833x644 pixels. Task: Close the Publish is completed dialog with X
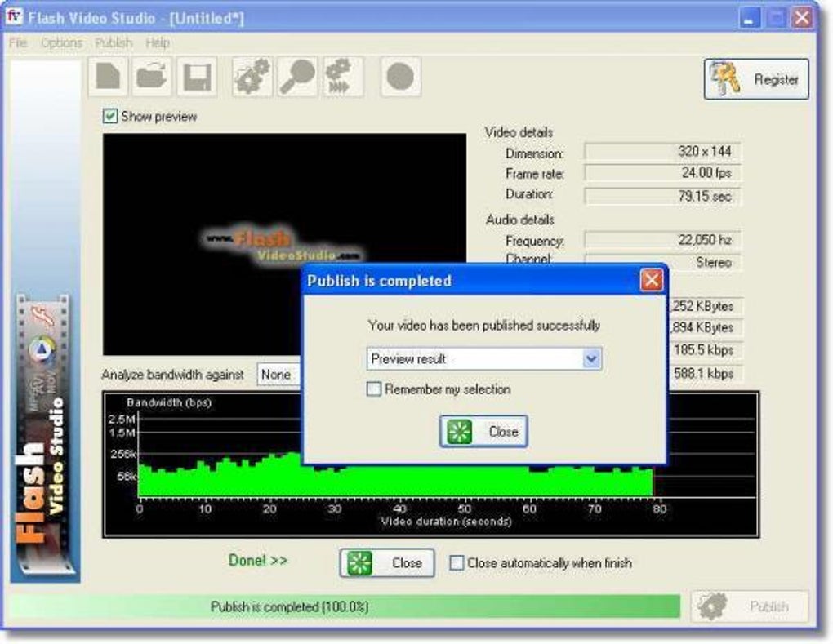[652, 280]
